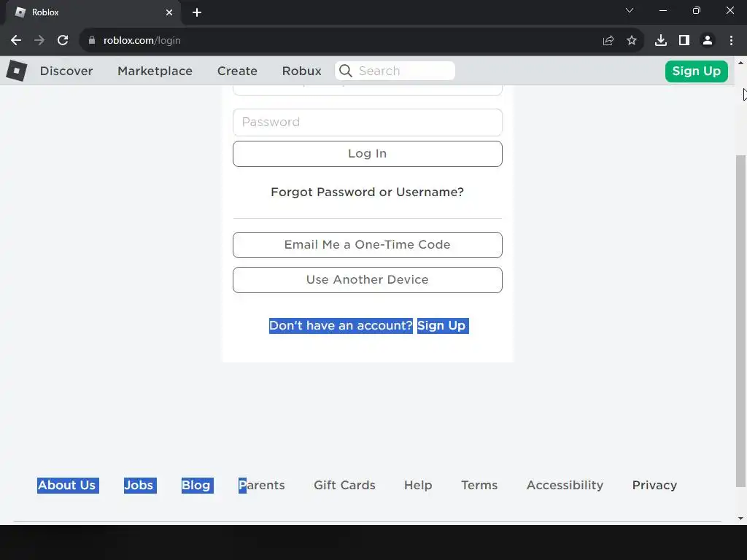
Task: Minimize the Chrome window
Action: tap(662, 10)
